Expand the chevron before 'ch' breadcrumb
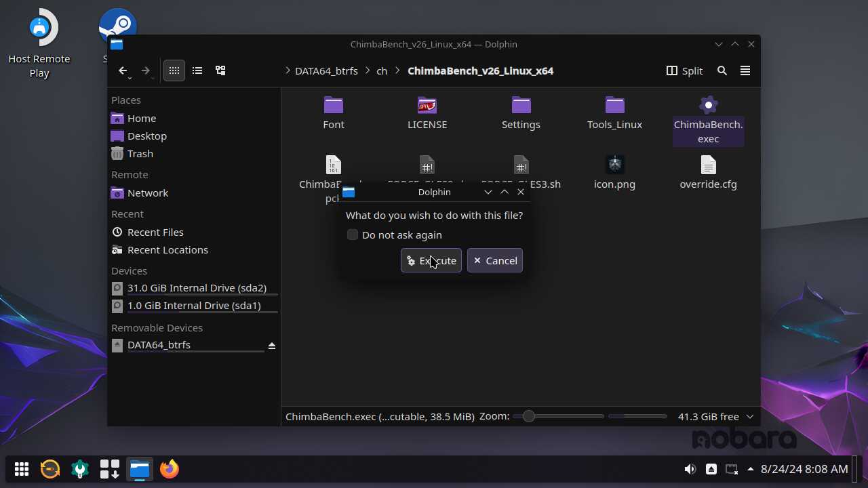 tap(368, 70)
